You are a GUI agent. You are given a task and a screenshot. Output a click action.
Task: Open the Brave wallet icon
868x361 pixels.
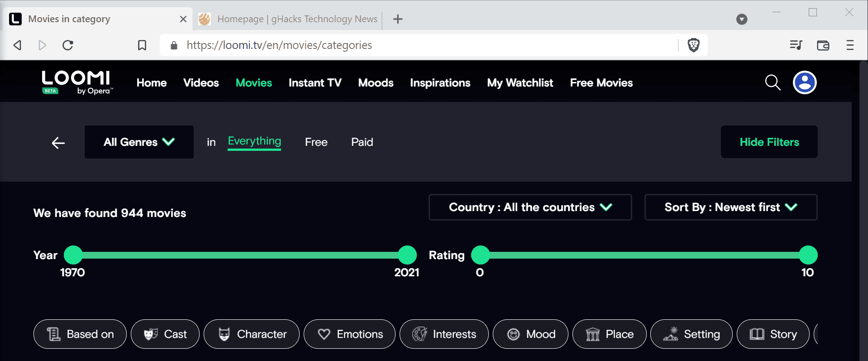(x=823, y=45)
